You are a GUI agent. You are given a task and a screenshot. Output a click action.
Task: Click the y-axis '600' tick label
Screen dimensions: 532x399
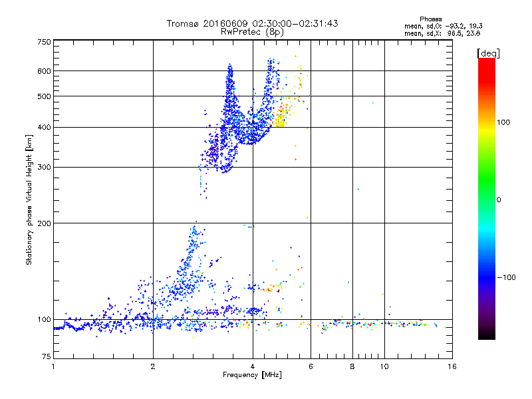point(44,71)
